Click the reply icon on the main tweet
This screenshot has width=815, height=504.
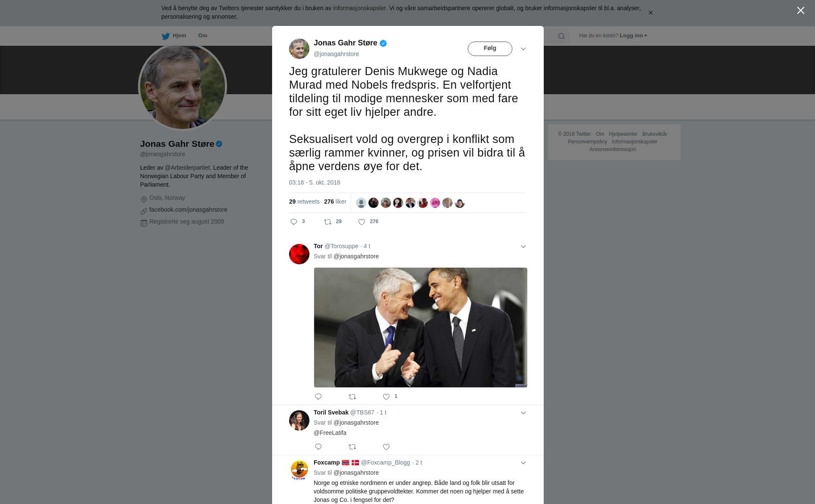294,222
